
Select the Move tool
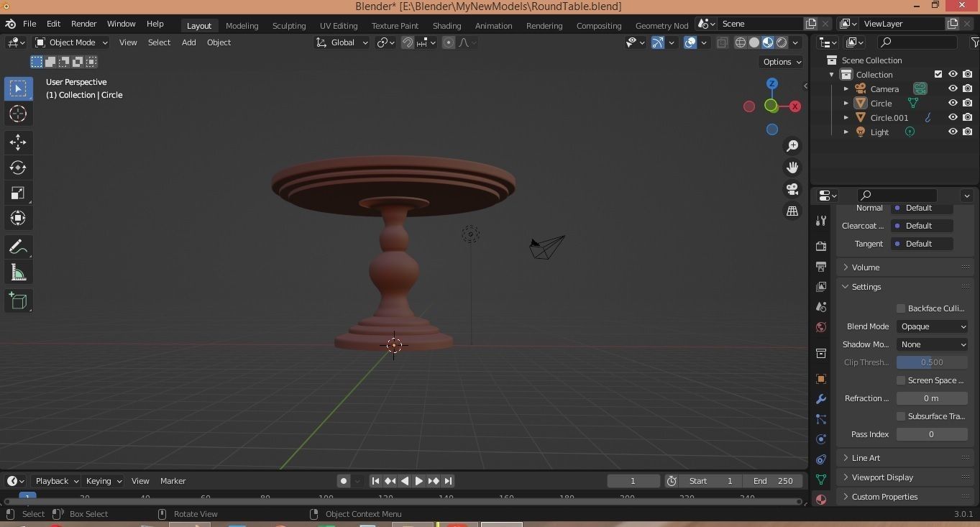tap(18, 142)
